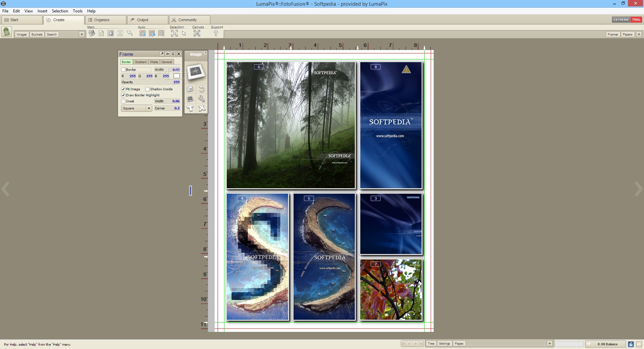Viewport: 644px width, 349px height.
Task: Click the border Width 0.05 field
Action: 167,70
